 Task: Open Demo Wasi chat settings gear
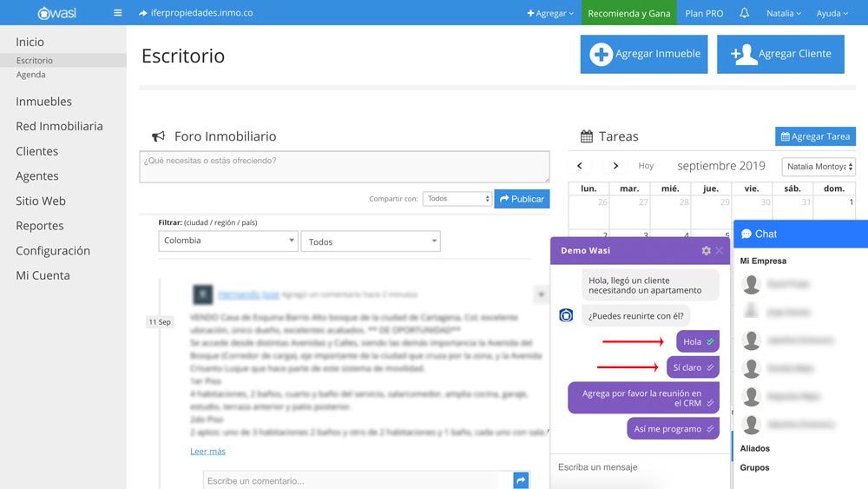[x=706, y=251]
